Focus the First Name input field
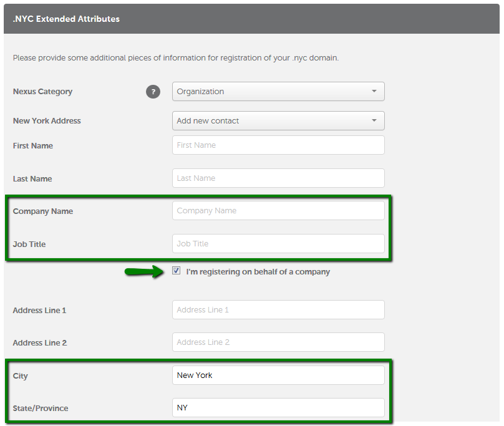This screenshot has height=426, width=504. point(278,145)
